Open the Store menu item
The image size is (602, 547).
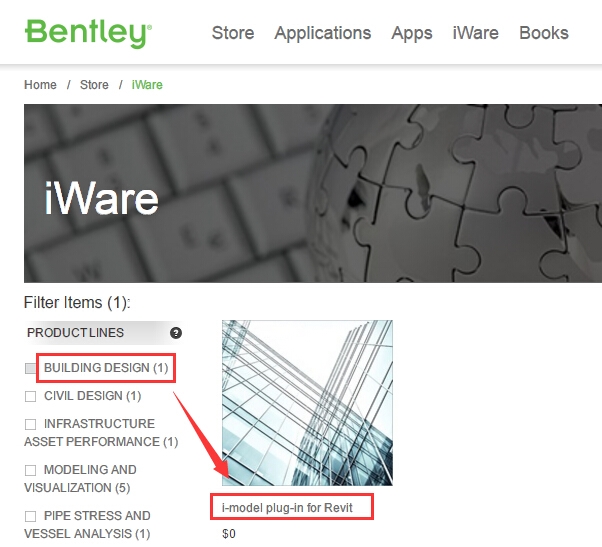(233, 33)
